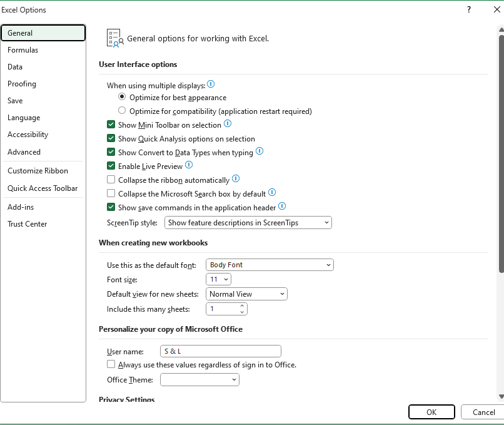Open the Font size dropdown
The height and width of the screenshot is (425, 504).
[225, 279]
